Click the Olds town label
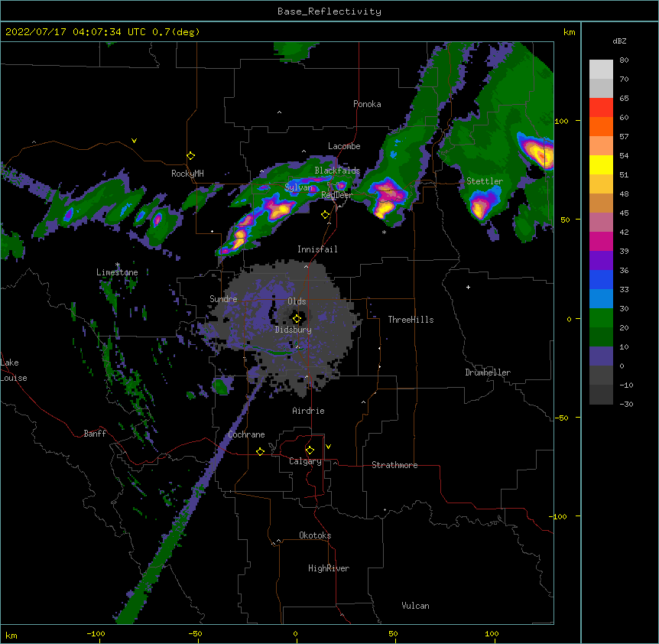Screen dimensions: 659x644 click(297, 301)
